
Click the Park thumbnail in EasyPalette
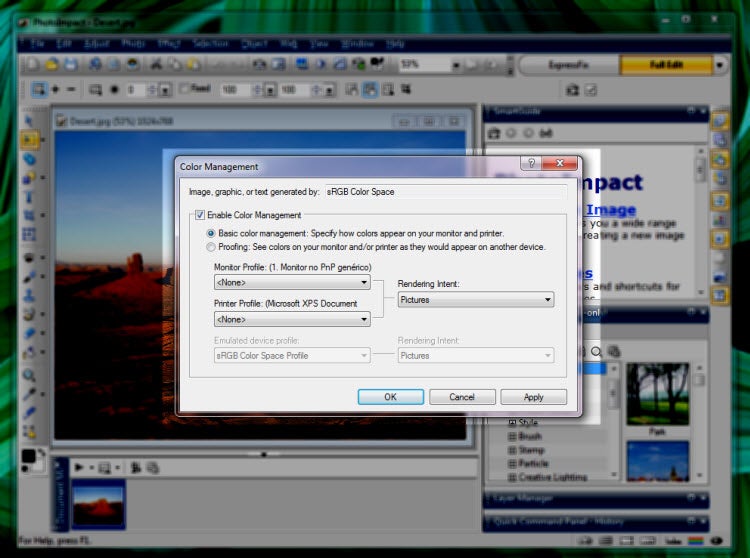pyautogui.click(x=658, y=394)
